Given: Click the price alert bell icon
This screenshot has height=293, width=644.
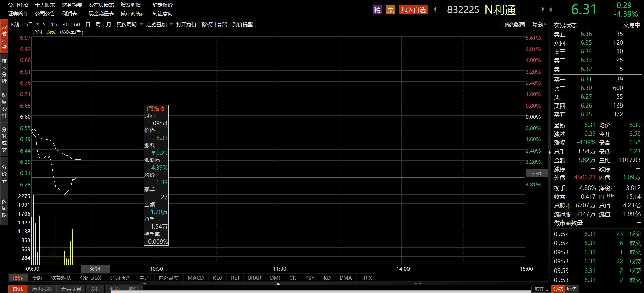Looking at the screenshot, I should [x=551, y=10].
